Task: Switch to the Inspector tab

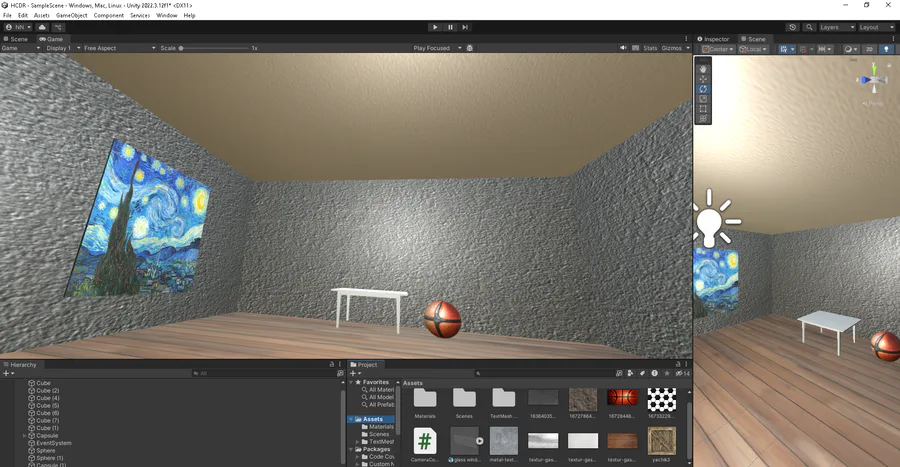Action: pos(713,39)
